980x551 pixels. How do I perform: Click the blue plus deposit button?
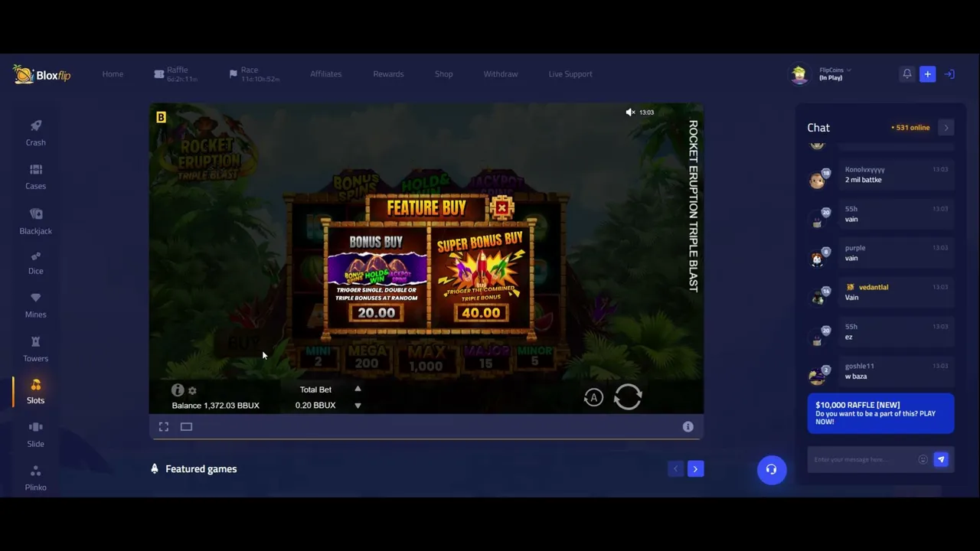(927, 74)
